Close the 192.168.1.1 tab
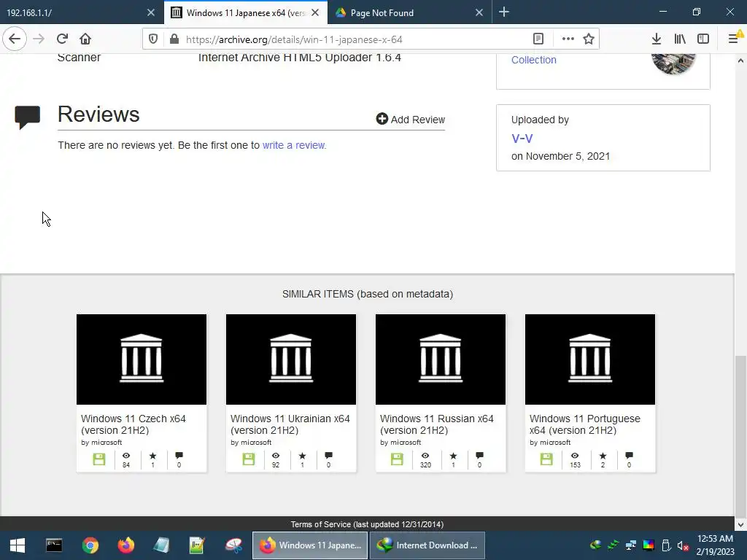Image resolution: width=747 pixels, height=560 pixels. (151, 13)
